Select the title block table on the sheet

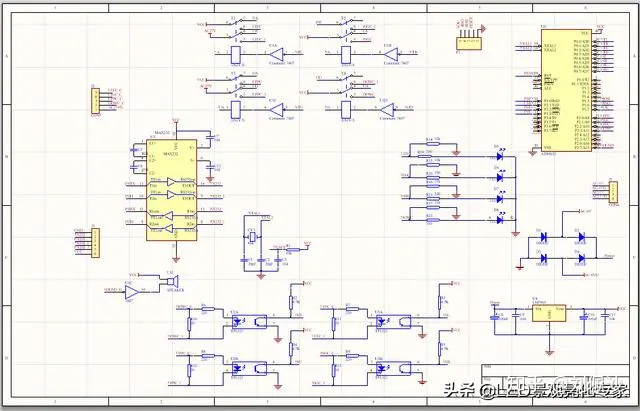(x=556, y=379)
